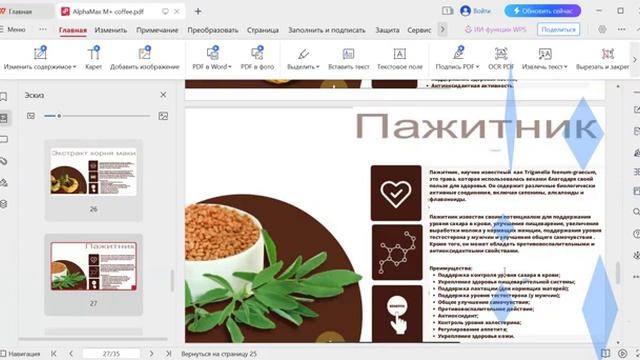Image resolution: width=640 pixels, height=360 pixels.
Task: Switch to the Изменить ribbon tab
Action: click(x=111, y=30)
